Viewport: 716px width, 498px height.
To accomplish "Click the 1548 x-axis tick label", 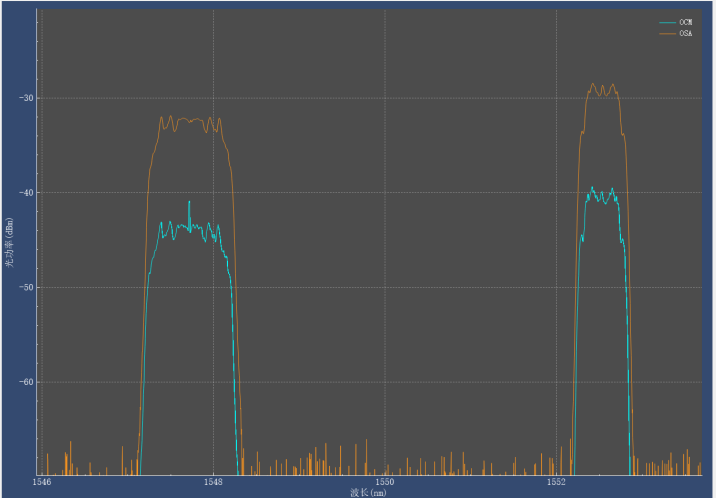I will click(x=213, y=482).
